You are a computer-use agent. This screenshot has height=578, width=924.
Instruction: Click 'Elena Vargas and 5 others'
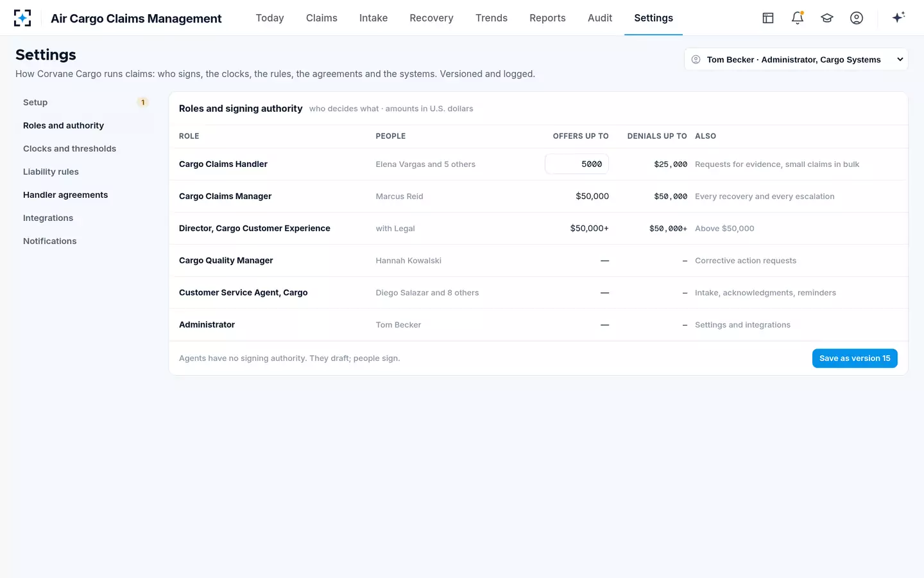click(x=425, y=164)
